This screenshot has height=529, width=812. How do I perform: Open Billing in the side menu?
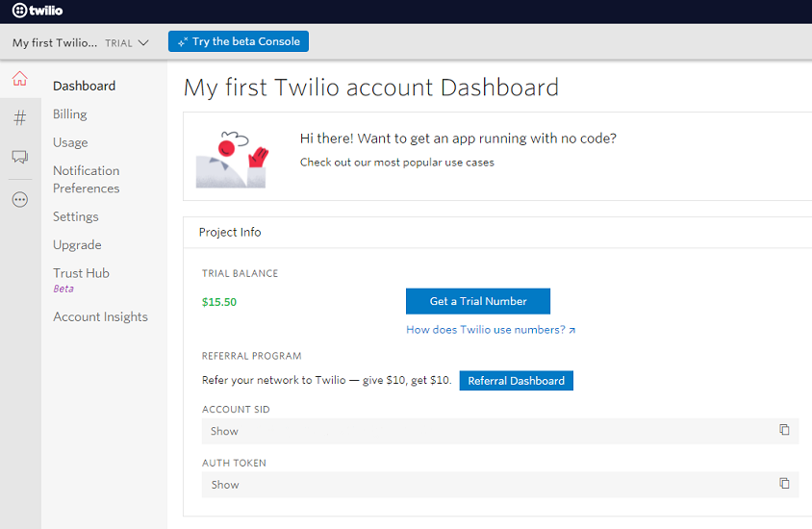pyautogui.click(x=70, y=114)
